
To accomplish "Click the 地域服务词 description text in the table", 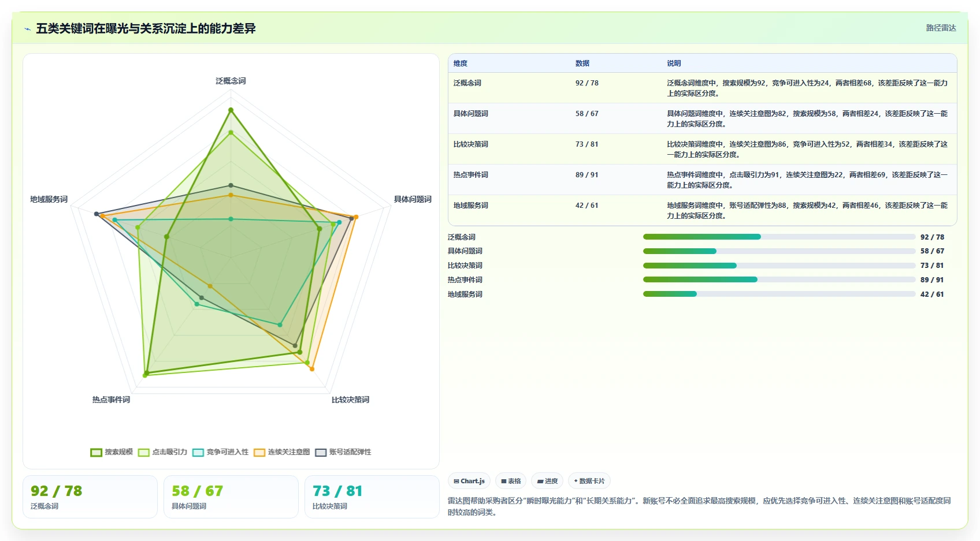I will (808, 211).
